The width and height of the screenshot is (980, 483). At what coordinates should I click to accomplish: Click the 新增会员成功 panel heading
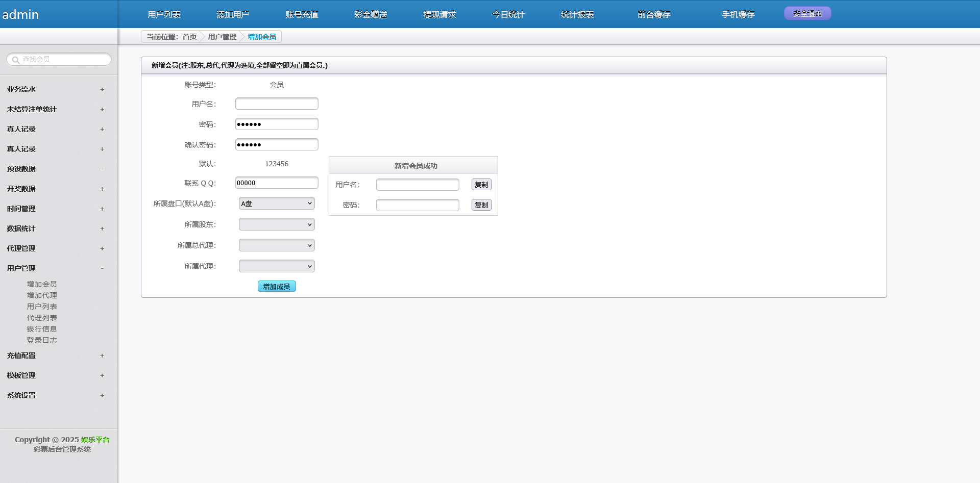click(x=416, y=166)
